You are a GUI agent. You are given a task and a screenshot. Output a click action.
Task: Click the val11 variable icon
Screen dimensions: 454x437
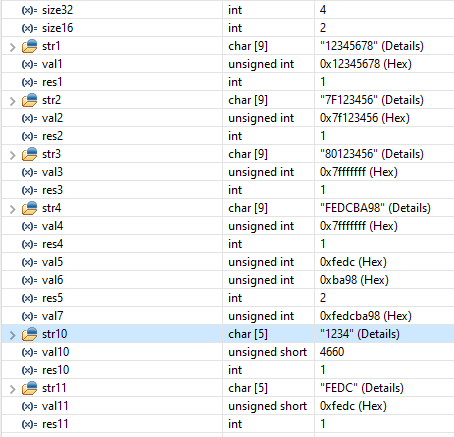(x=29, y=406)
